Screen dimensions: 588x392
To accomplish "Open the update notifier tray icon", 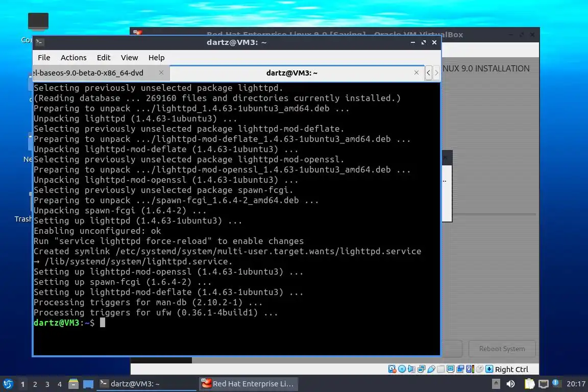I will (556, 383).
